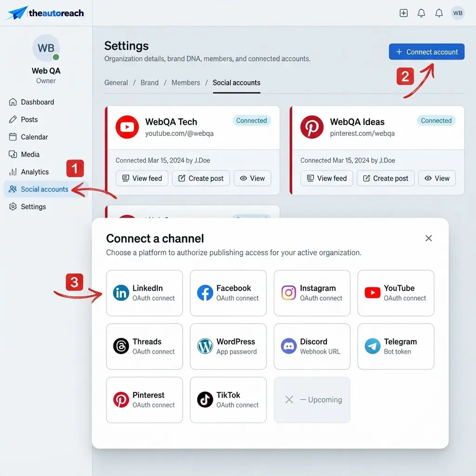
Task: Click View button on WebQA Ideas card
Action: point(437,178)
